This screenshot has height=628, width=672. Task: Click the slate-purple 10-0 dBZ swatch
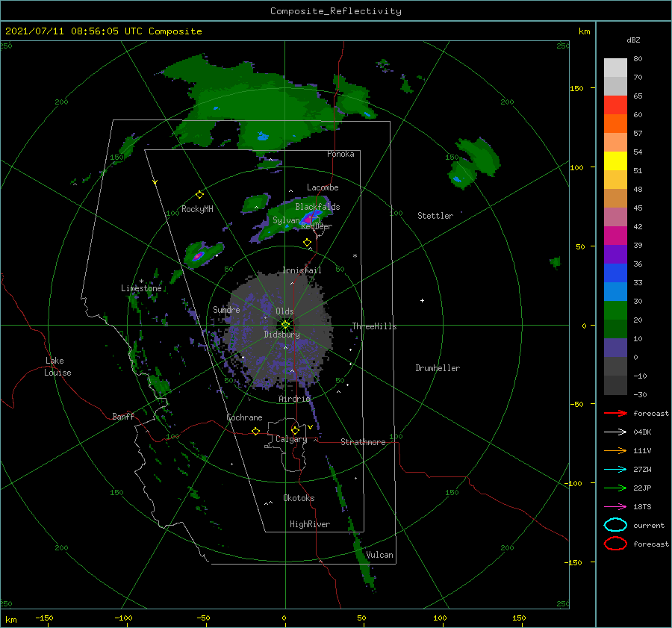(x=615, y=348)
